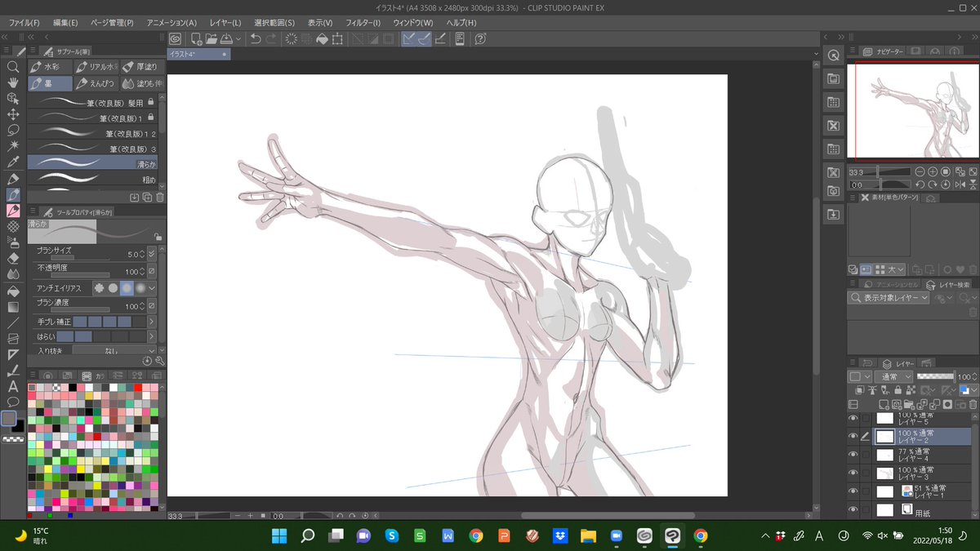The width and height of the screenshot is (980, 551).
Task: Expand the 手ブレ補正 settings arrow
Action: tap(152, 322)
